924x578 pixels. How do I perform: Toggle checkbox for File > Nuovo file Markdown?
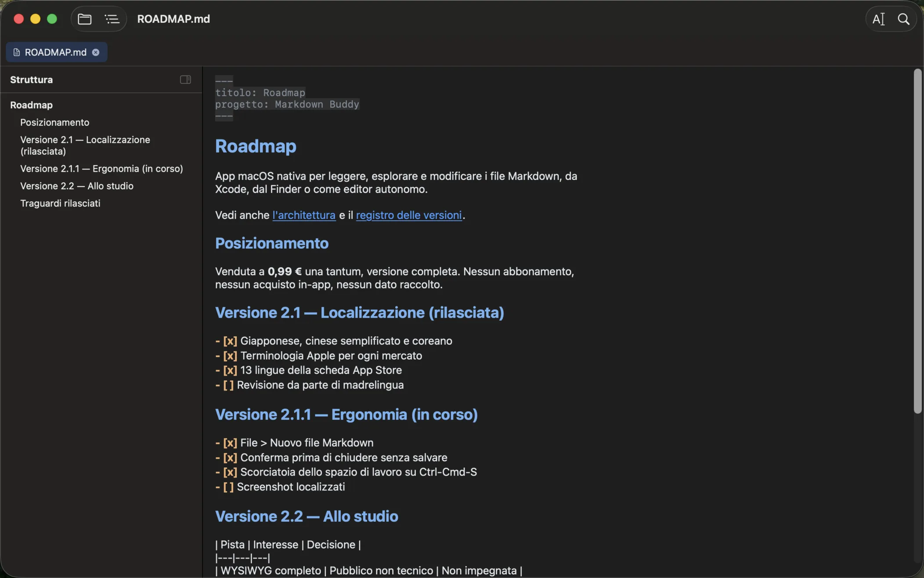[x=230, y=443]
